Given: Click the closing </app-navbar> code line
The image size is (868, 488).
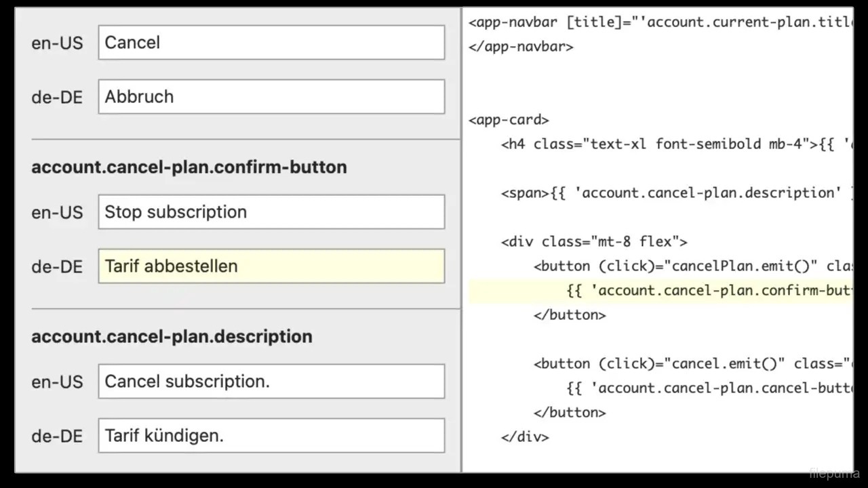Looking at the screenshot, I should (521, 47).
